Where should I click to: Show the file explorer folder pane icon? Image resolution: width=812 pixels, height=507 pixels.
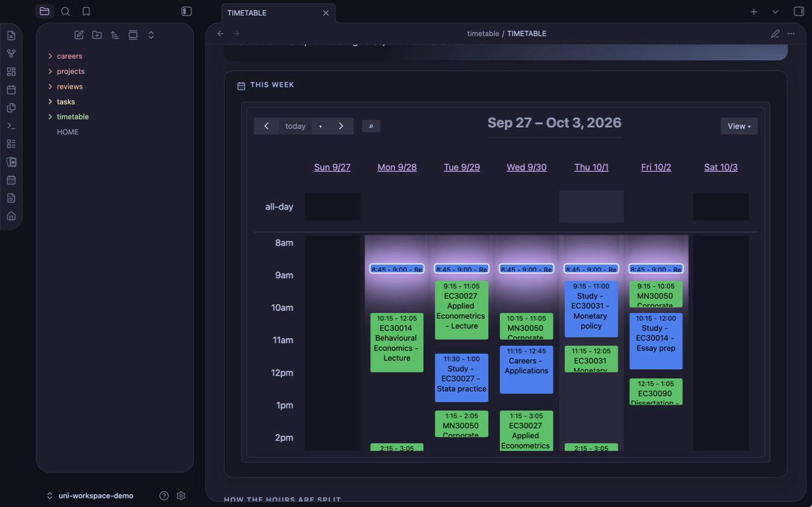tap(44, 11)
